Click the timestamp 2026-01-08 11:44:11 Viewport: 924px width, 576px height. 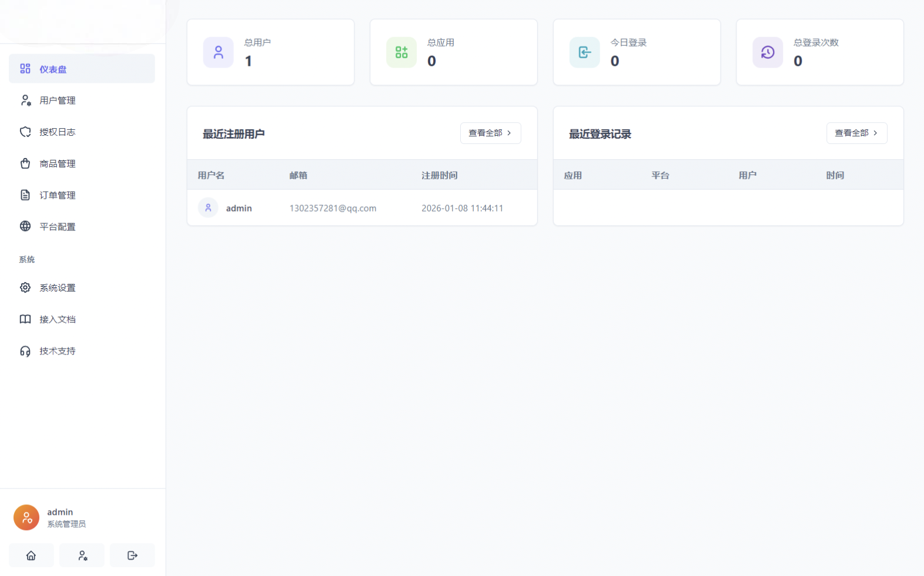coord(462,208)
